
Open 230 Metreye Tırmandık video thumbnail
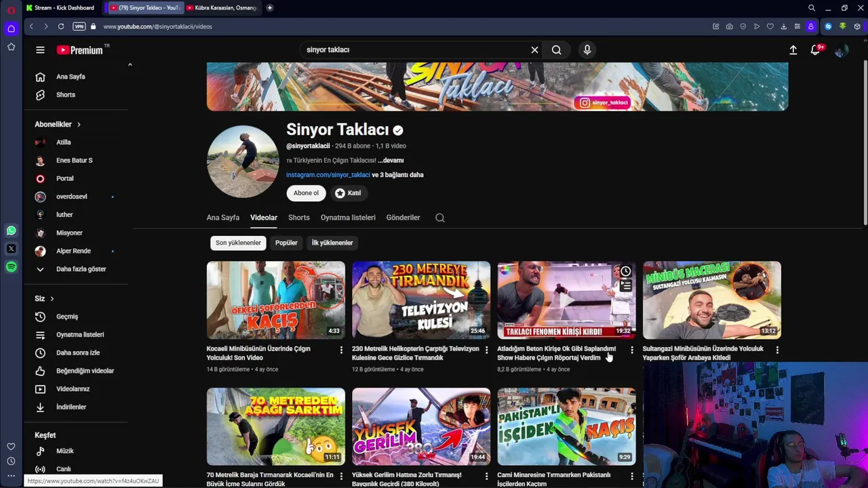tap(421, 300)
